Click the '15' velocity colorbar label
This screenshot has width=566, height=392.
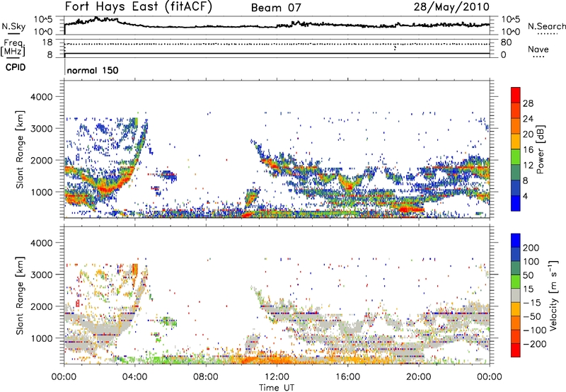[x=528, y=289]
